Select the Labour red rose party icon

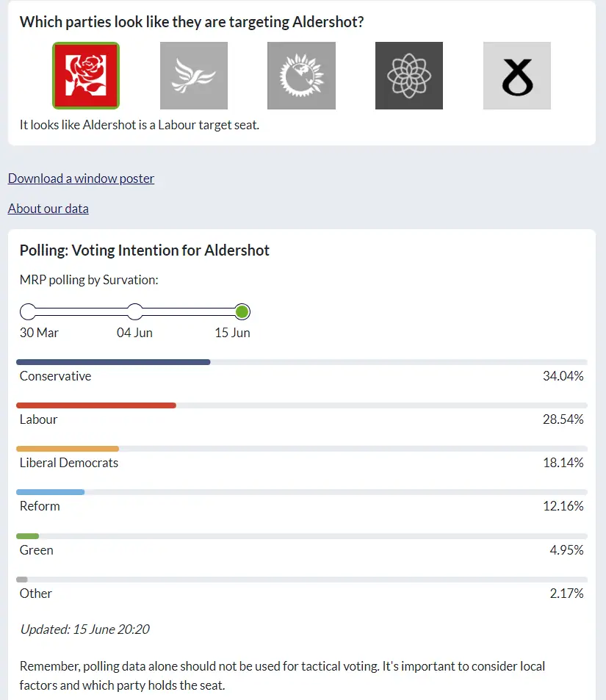point(86,76)
